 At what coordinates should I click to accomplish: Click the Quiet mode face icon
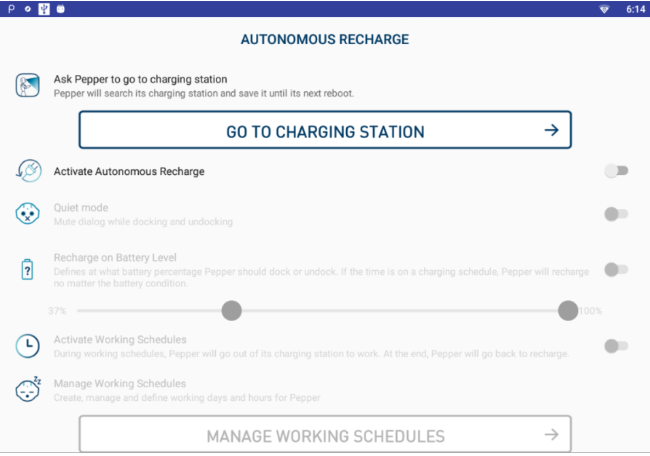coord(28,214)
